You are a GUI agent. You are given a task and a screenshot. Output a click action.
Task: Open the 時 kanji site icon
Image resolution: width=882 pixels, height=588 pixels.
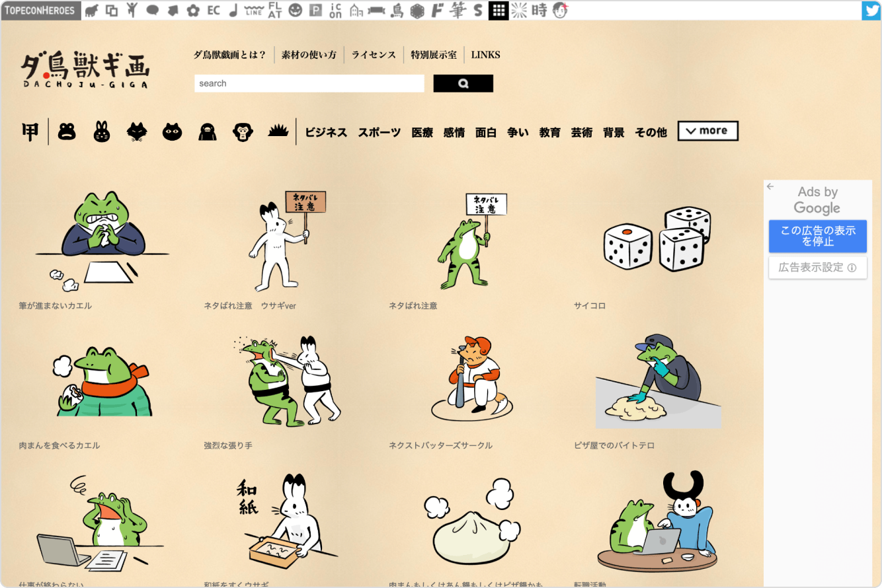click(540, 11)
